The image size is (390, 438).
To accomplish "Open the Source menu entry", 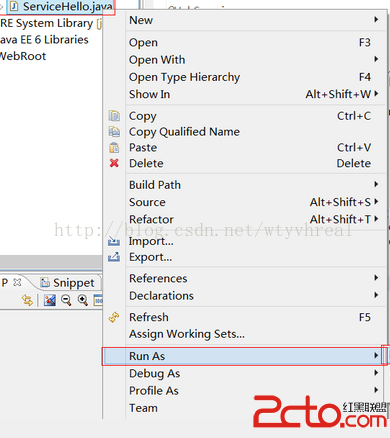I will 244,202.
